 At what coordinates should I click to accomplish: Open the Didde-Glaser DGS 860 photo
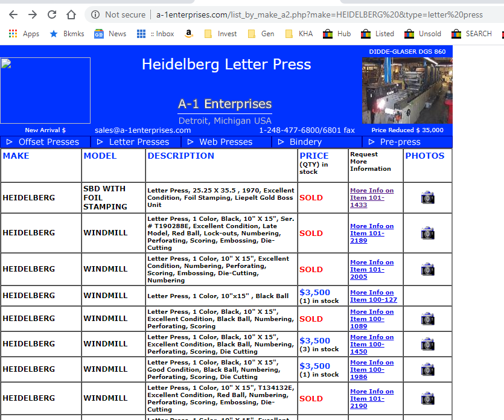coord(406,91)
